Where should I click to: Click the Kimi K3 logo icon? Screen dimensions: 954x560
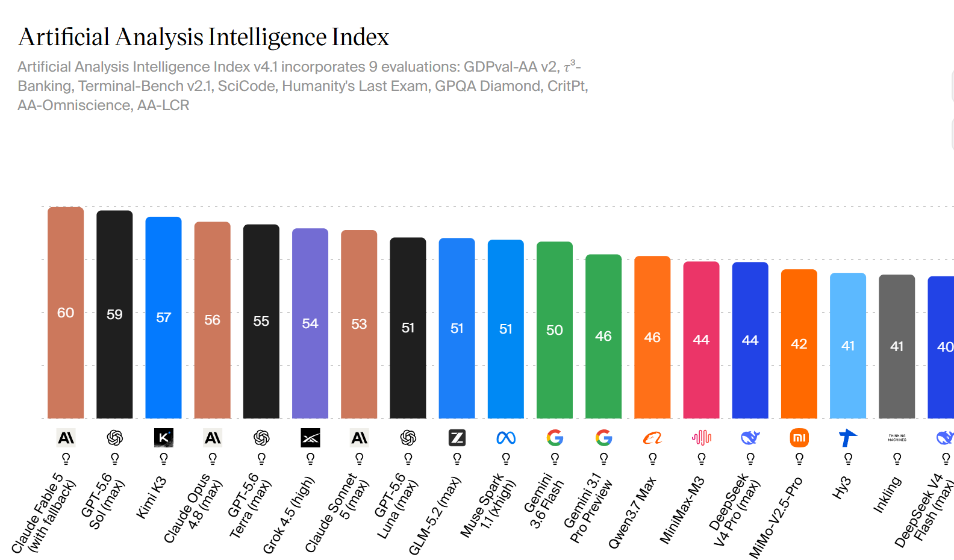(163, 438)
